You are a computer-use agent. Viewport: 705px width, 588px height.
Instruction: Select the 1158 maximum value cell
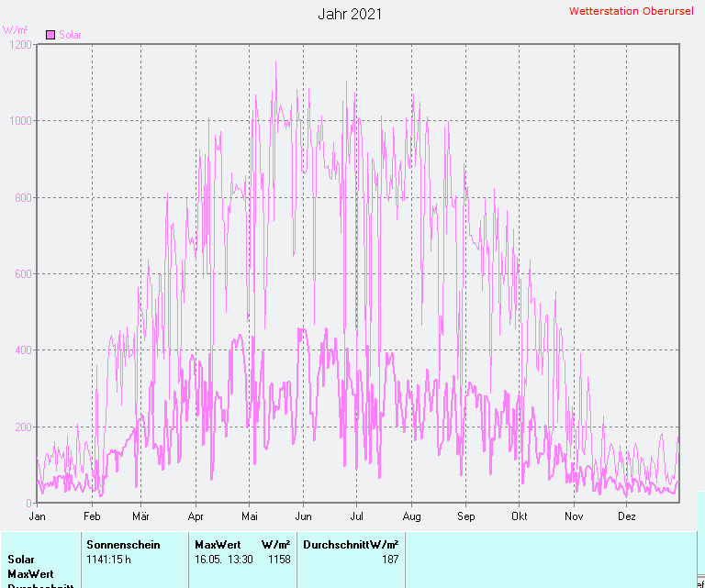(x=279, y=560)
